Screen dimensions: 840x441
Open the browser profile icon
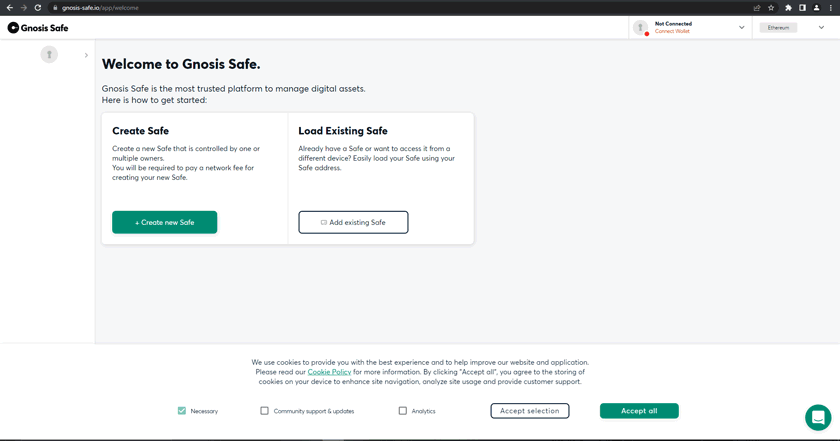click(816, 8)
